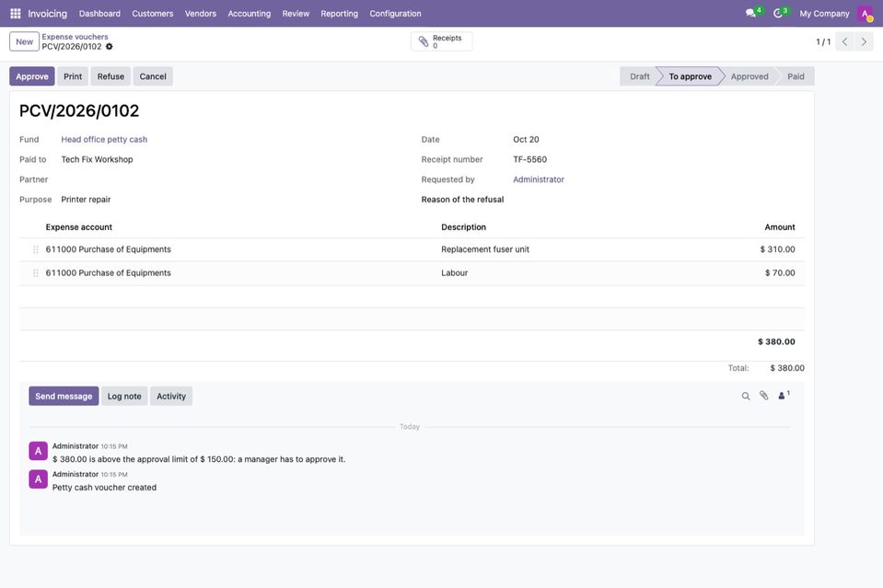
Task: Open the Reporting menu
Action: coord(339,14)
